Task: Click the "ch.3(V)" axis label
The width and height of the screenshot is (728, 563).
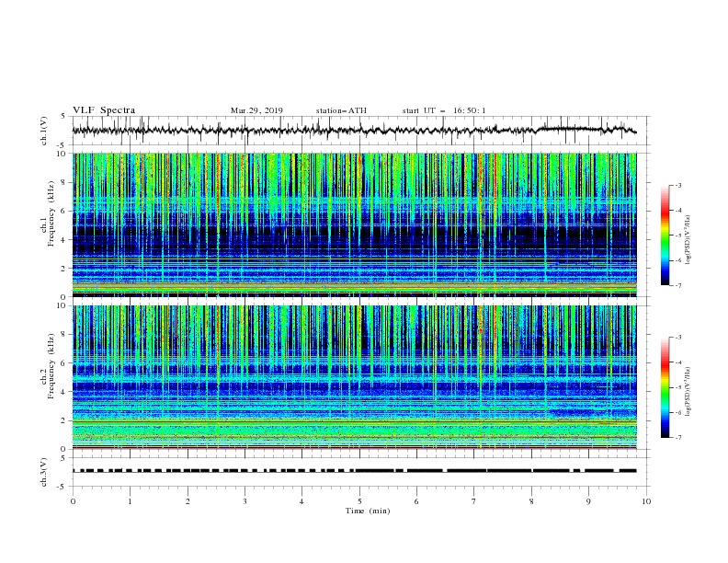Action: 44,472
